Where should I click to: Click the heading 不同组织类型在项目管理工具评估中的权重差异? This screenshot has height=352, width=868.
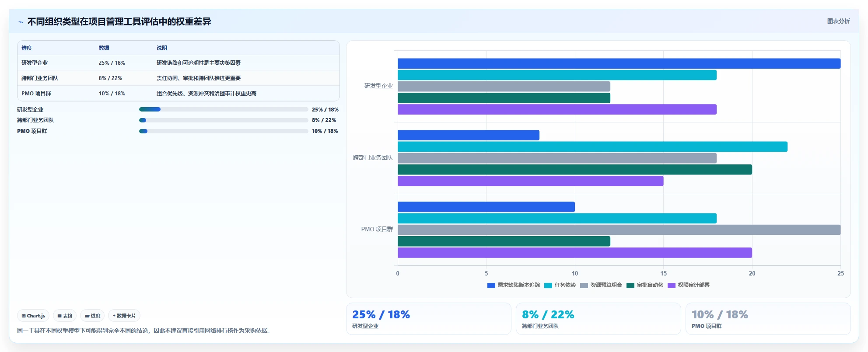119,22
